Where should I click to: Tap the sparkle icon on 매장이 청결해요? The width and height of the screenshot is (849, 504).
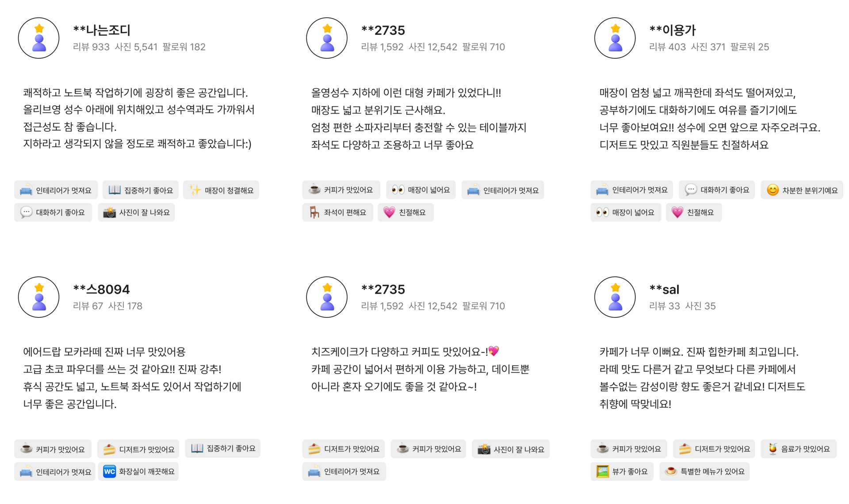[195, 190]
